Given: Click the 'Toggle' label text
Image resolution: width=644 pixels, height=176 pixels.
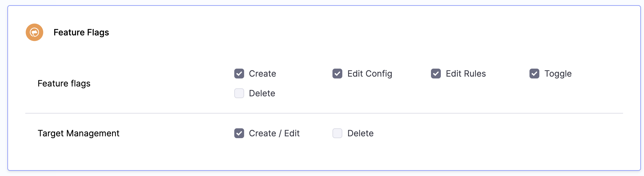Looking at the screenshot, I should pos(557,74).
